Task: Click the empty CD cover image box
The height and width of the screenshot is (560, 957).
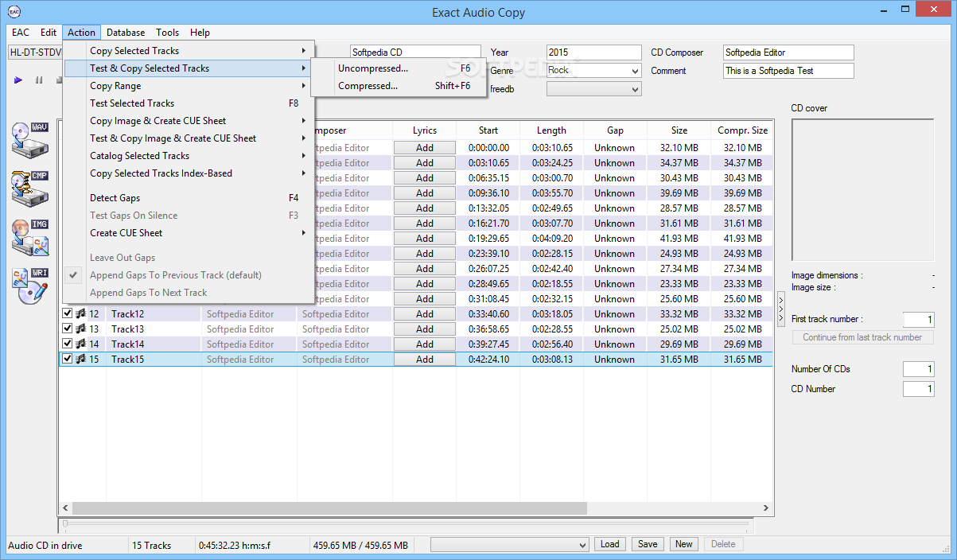Action: coord(862,190)
